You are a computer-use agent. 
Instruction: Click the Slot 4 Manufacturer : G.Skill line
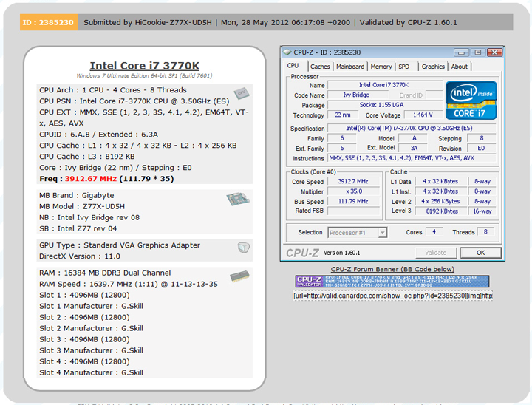pyautogui.click(x=91, y=372)
